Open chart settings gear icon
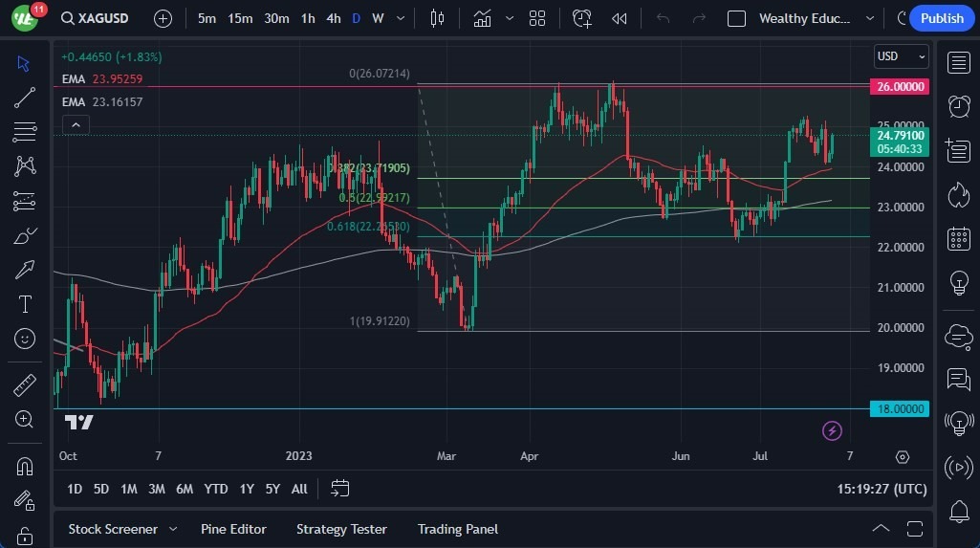Viewport: 980px width, 548px height. pyautogui.click(x=903, y=457)
